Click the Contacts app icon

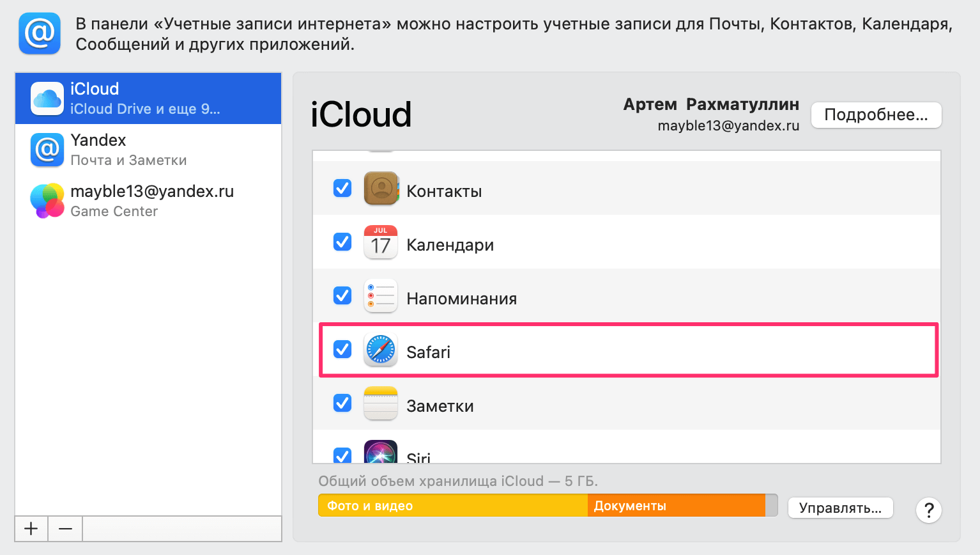point(381,189)
